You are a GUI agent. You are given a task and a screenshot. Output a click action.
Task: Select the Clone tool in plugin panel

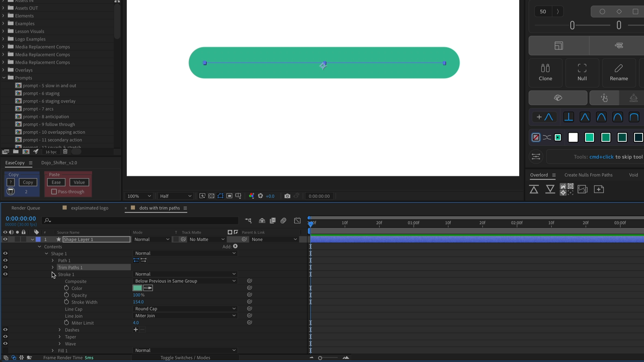(545, 73)
